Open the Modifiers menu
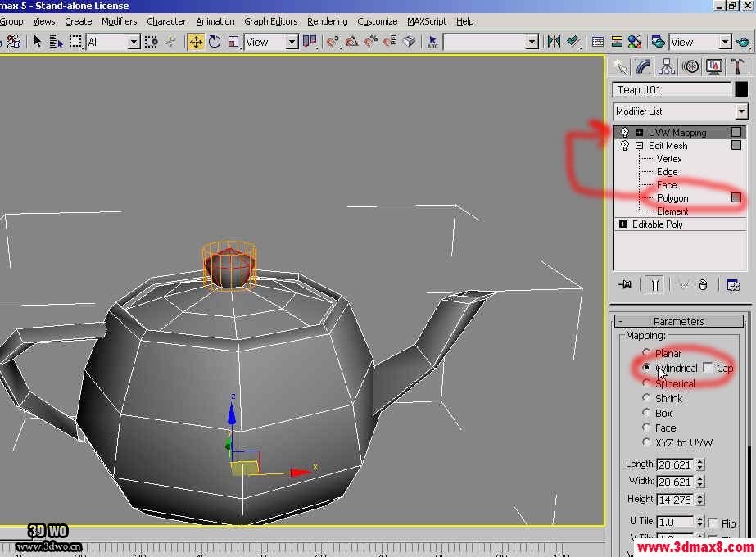Screen dimensions: 756x557 119,21
